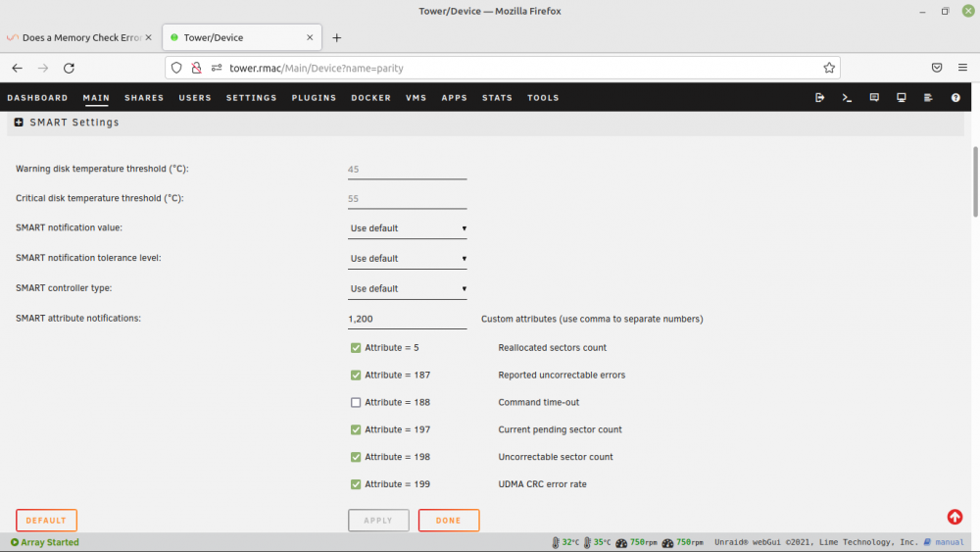This screenshot has height=552, width=980.
Task: Open the APPS menu
Action: pyautogui.click(x=455, y=97)
